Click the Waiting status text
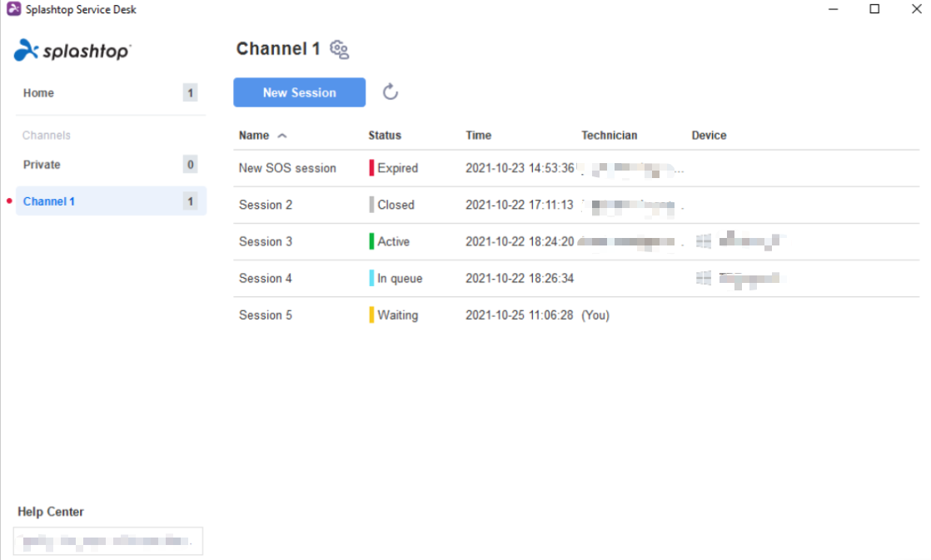931x560 pixels. click(398, 315)
